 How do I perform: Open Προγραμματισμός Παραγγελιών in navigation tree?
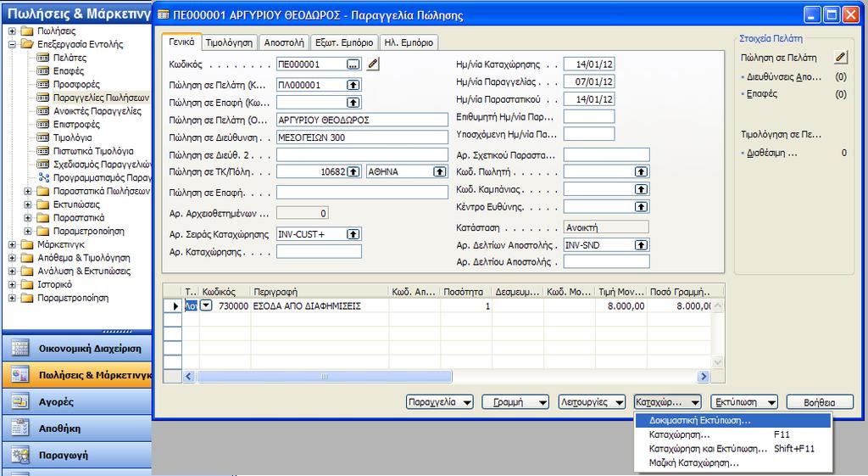tap(102, 178)
